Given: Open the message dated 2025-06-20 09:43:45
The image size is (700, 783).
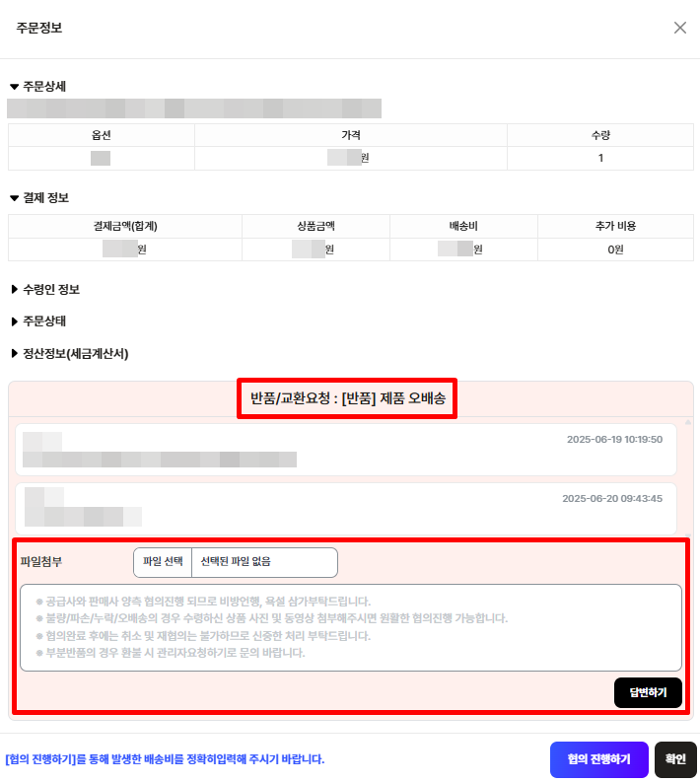Looking at the screenshot, I should coord(346,508).
